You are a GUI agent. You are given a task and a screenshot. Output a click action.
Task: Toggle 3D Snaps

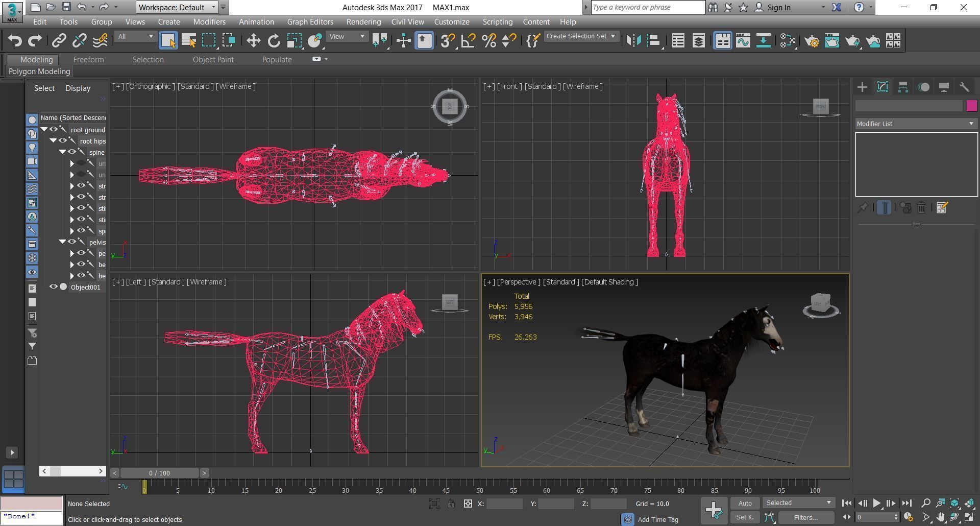click(448, 41)
